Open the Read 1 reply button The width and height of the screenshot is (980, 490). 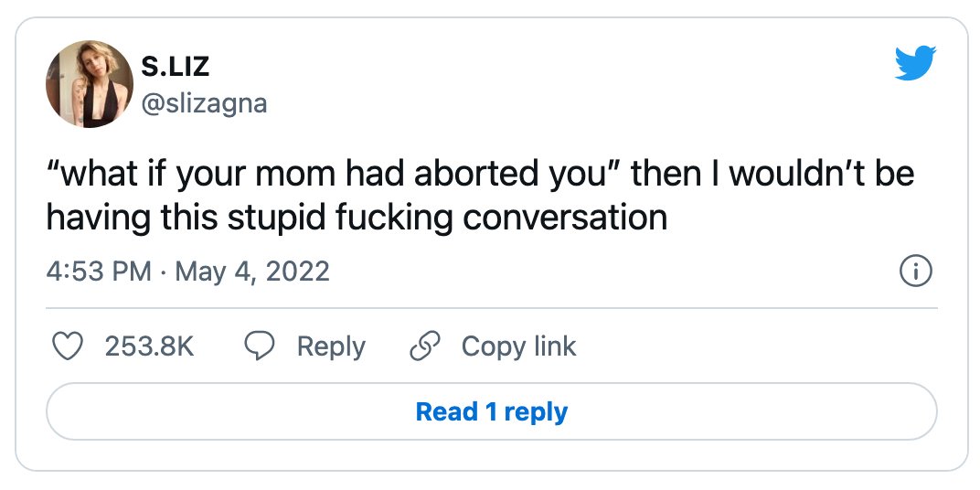492,412
